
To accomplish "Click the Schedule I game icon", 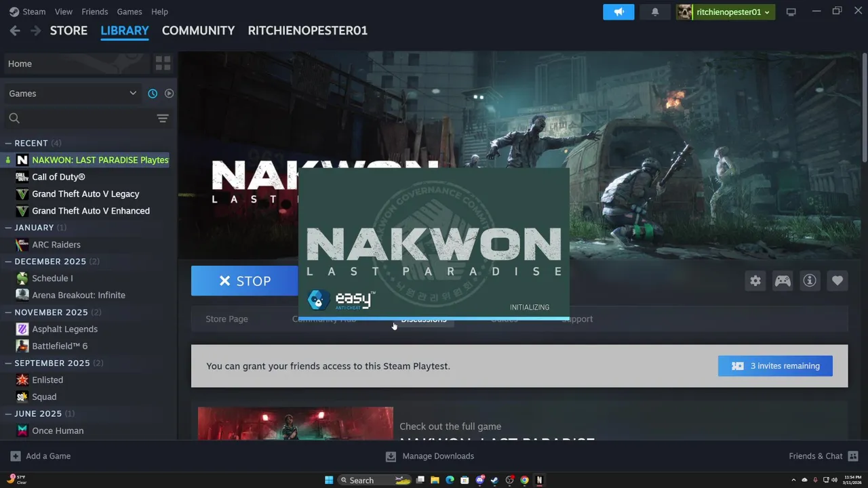I will 22,279.
